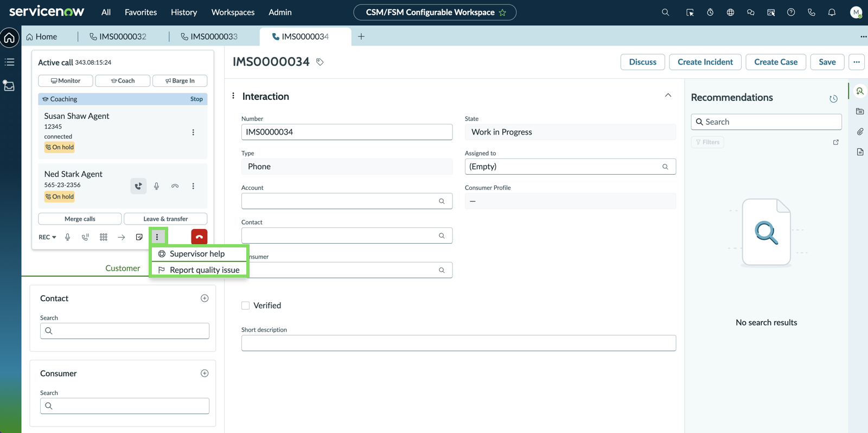Screen dimensions: 868x433
Task: Switch to the IMS0000032 tab
Action: [x=118, y=36]
